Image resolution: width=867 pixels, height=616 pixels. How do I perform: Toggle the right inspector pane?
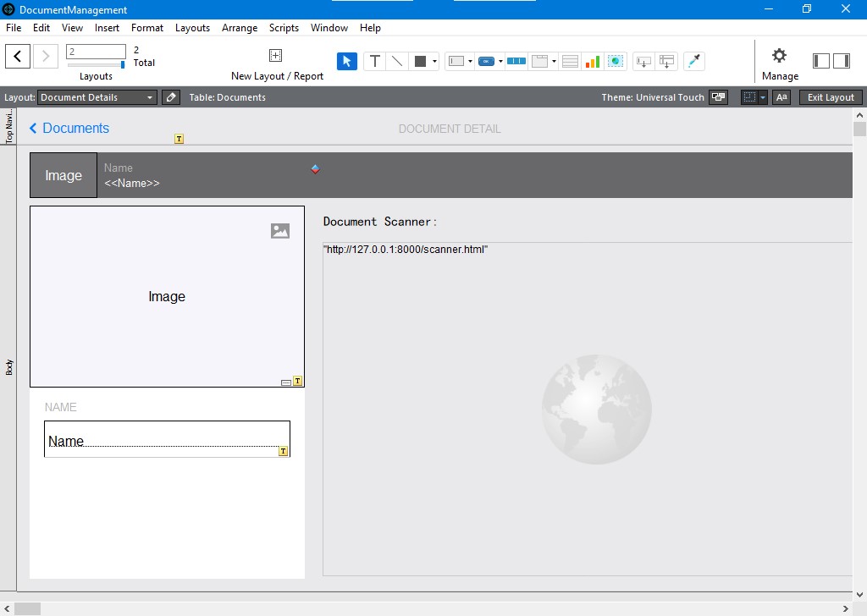[842, 61]
